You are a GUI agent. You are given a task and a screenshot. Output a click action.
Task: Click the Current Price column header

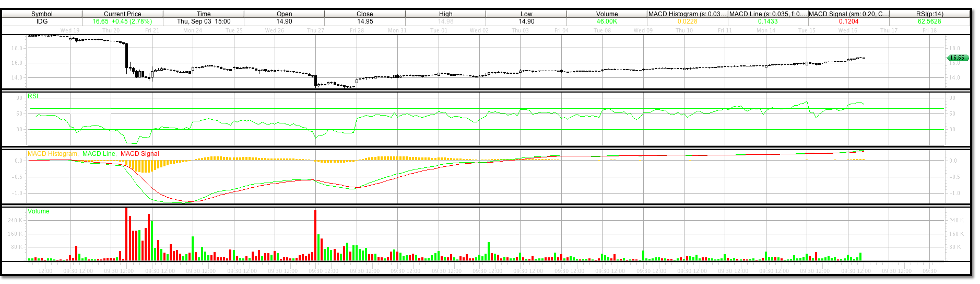(122, 14)
